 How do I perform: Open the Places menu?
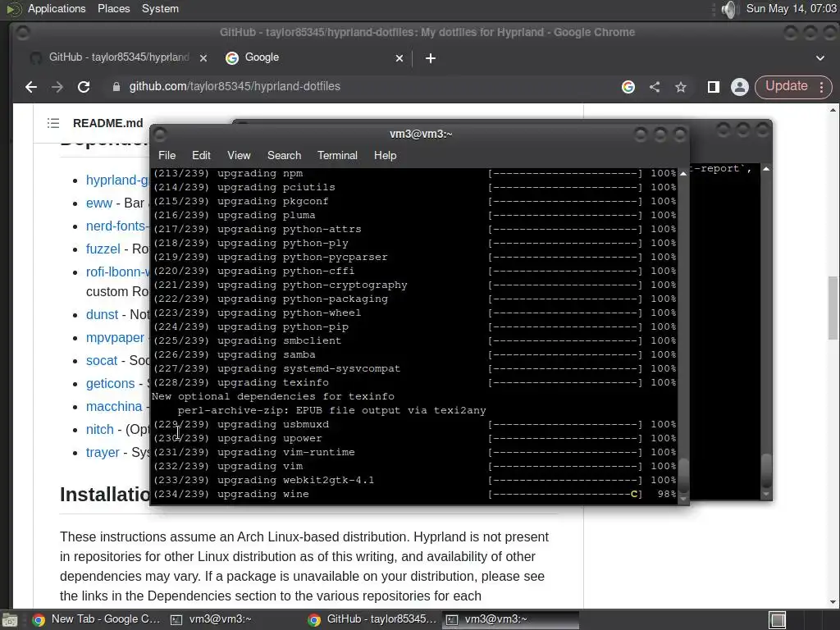click(113, 8)
